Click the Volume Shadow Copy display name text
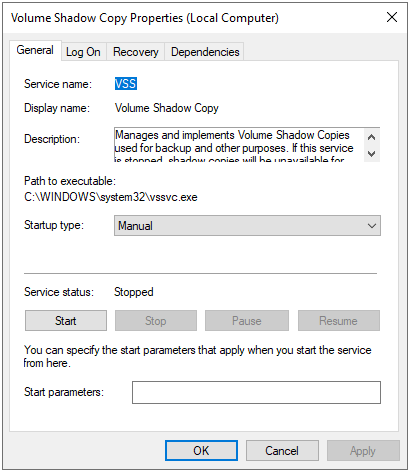410x472 pixels. (x=167, y=108)
